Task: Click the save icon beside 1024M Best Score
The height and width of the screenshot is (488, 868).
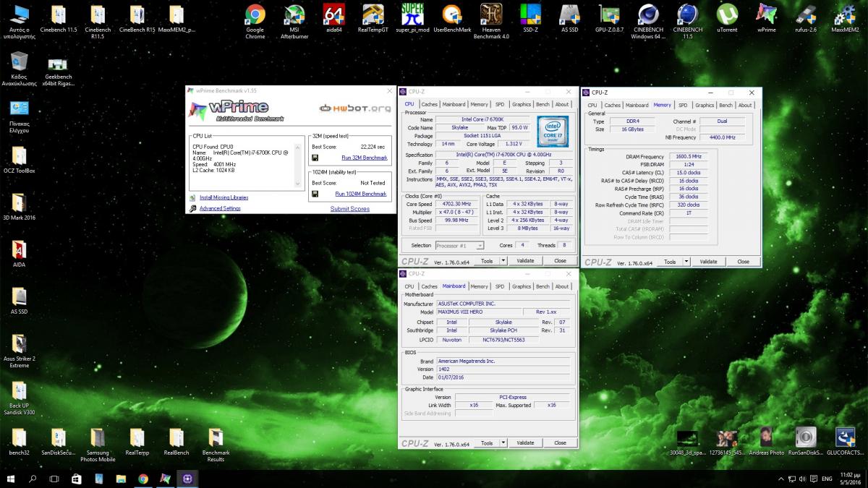Action: click(x=315, y=194)
